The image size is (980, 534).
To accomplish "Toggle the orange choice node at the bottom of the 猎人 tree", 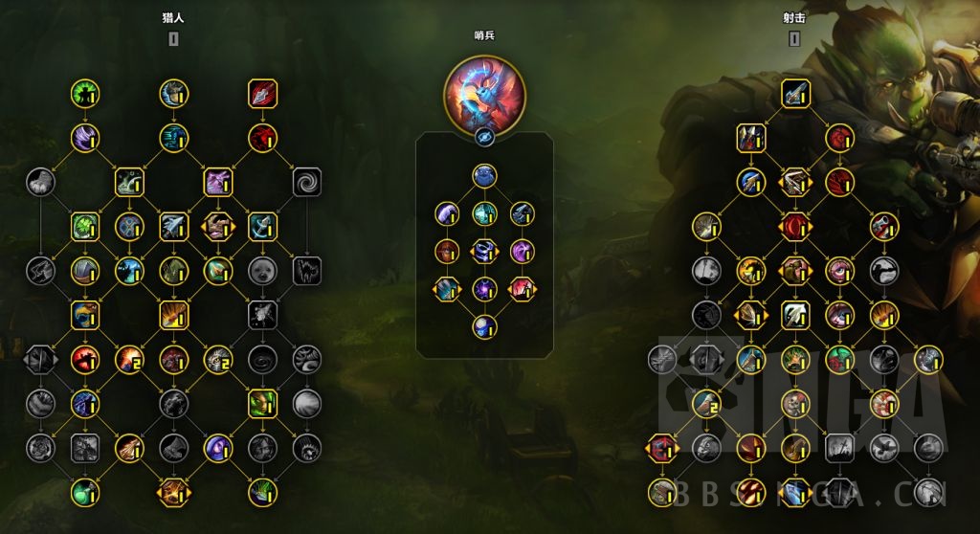I will (174, 493).
